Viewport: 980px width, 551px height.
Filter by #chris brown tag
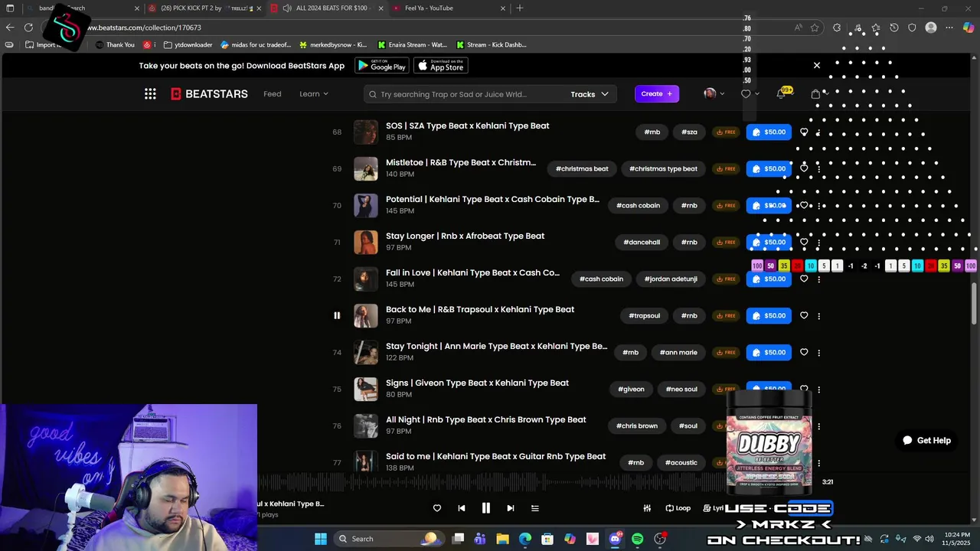coord(637,425)
